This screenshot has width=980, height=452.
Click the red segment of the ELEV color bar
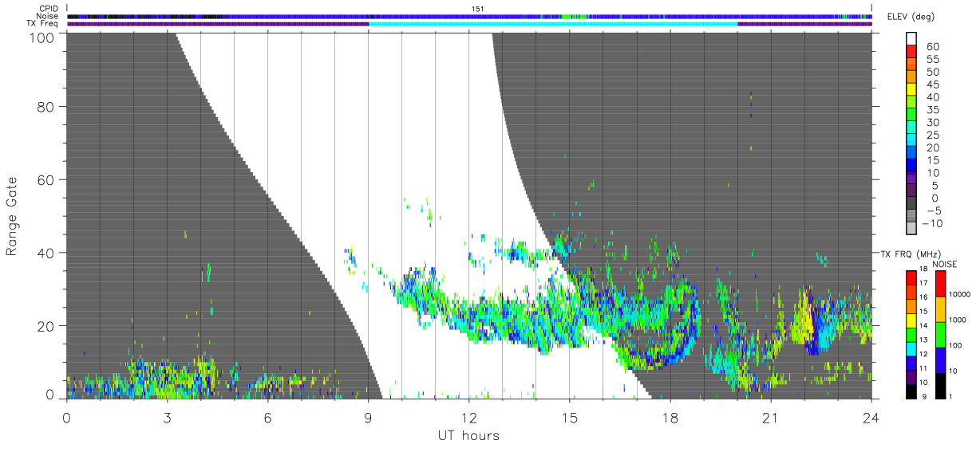pyautogui.click(x=911, y=52)
